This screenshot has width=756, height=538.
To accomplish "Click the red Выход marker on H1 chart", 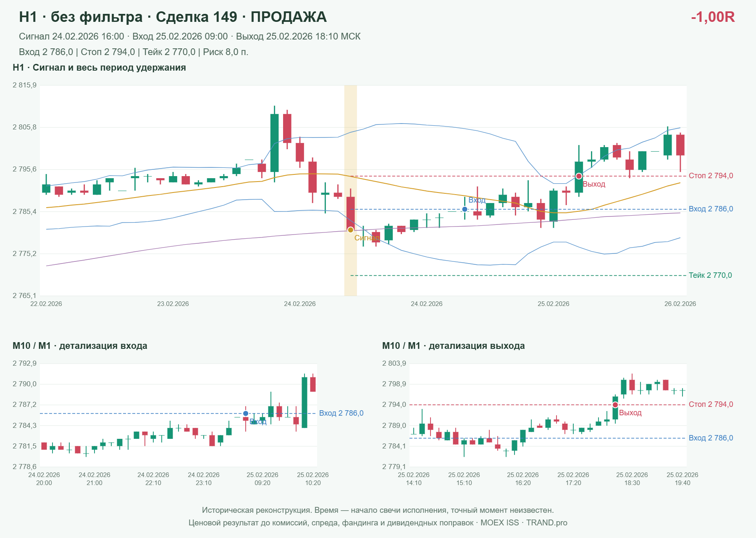I will [579, 176].
